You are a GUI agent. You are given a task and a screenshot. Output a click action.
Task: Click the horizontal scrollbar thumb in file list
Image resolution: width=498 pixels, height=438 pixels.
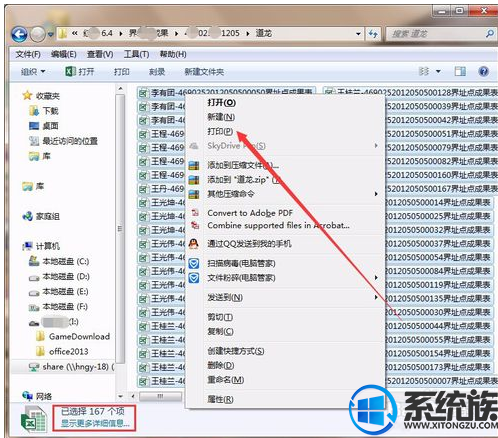click(161, 396)
